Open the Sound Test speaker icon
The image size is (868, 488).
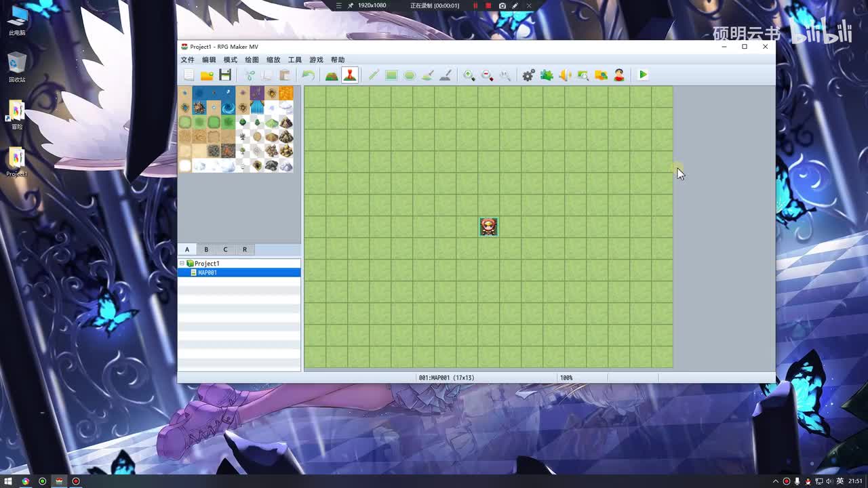pyautogui.click(x=565, y=75)
